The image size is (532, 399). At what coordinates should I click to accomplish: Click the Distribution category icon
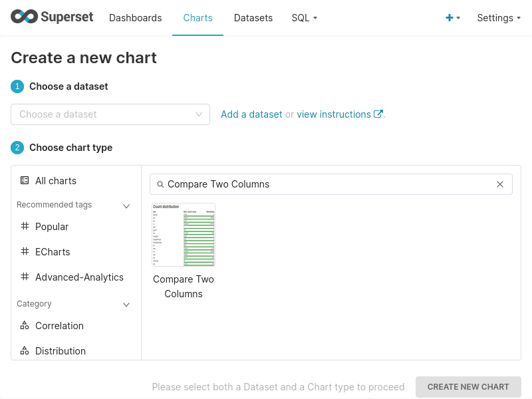[x=25, y=350]
